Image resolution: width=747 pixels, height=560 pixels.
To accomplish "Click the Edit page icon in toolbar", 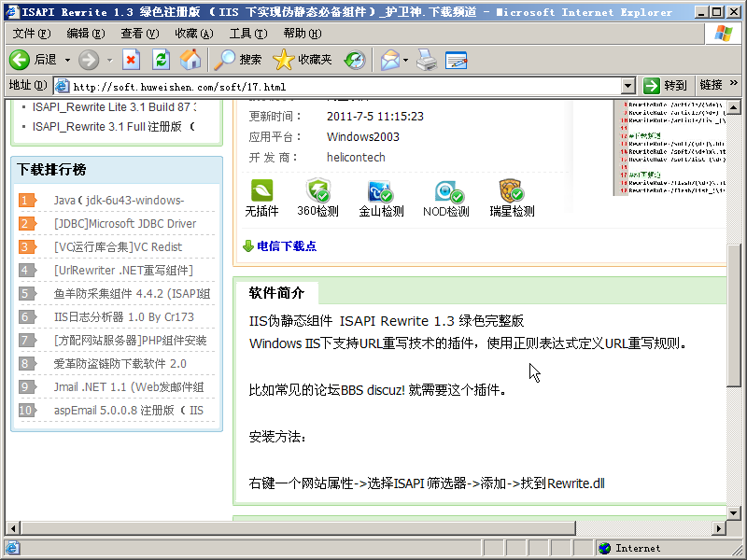I will [456, 61].
